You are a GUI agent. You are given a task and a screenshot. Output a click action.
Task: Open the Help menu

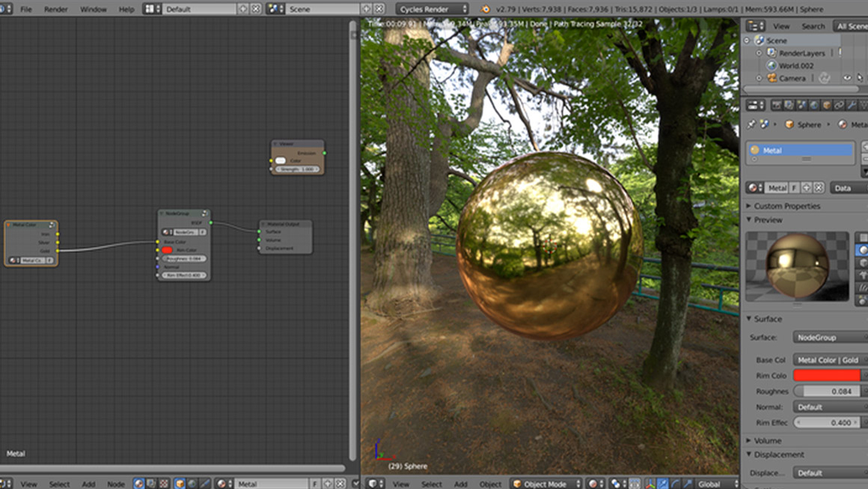click(126, 9)
